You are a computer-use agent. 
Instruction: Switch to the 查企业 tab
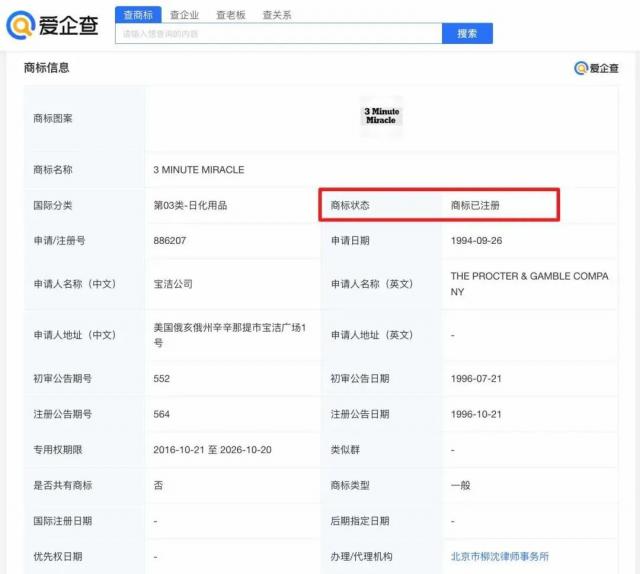(184, 15)
